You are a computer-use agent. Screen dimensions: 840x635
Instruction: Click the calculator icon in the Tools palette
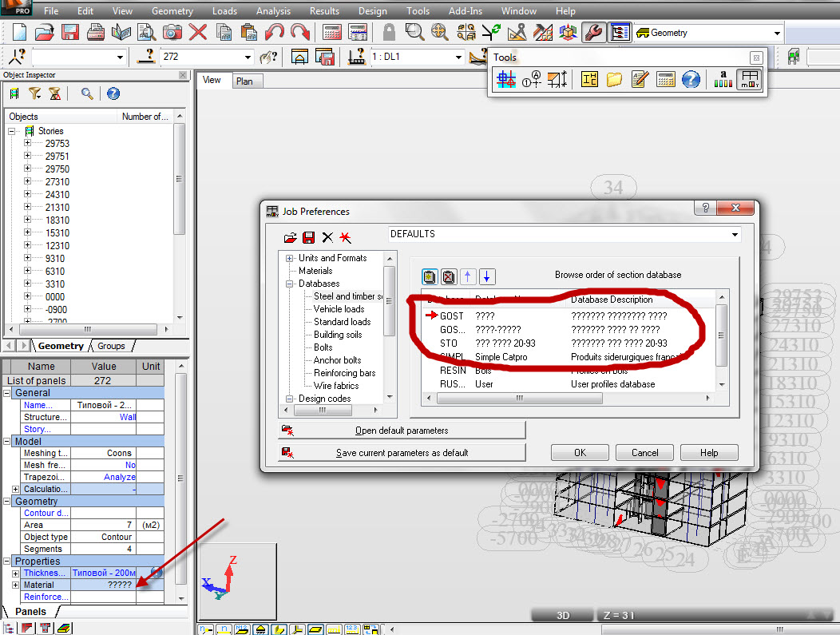(x=665, y=79)
